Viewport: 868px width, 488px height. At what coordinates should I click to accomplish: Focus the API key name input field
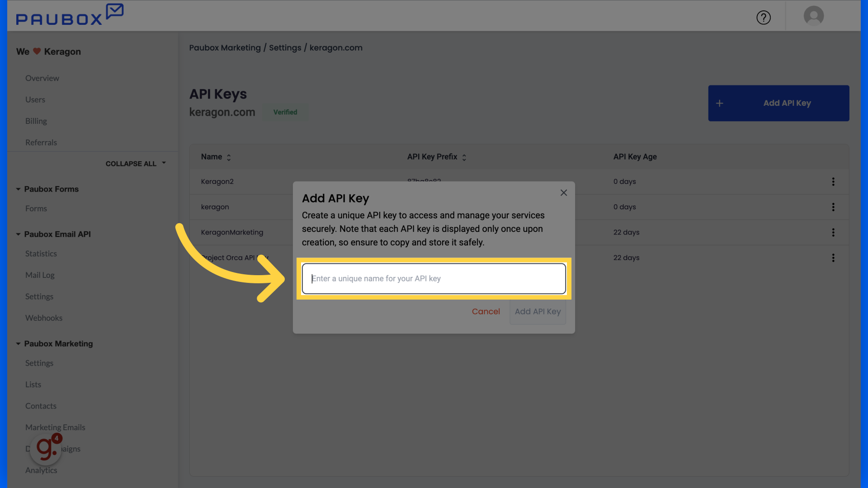(x=434, y=279)
